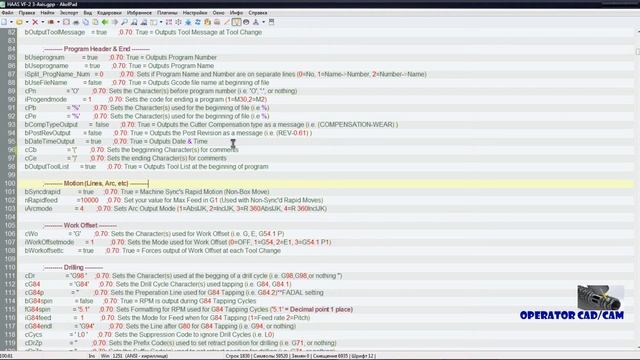This screenshot has height=360, width=640.
Task: Click the variable name 'bOutputToolList'
Action: tap(47, 167)
